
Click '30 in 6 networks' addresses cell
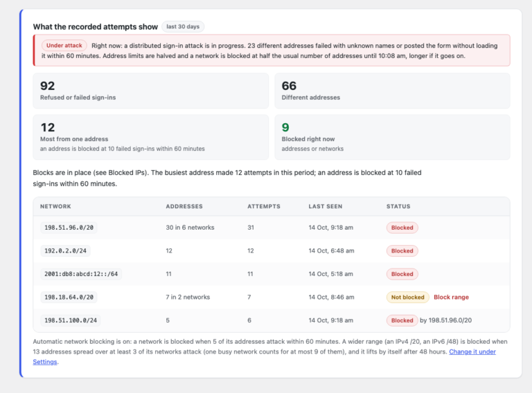(190, 228)
